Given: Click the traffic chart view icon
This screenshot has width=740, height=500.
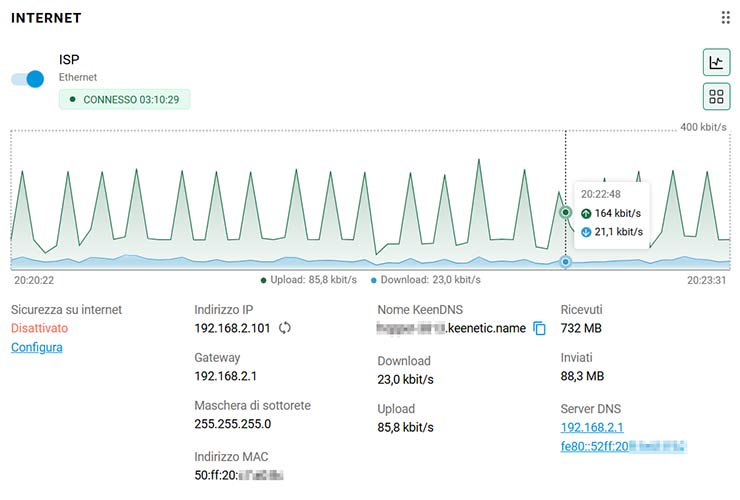Looking at the screenshot, I should click(716, 62).
